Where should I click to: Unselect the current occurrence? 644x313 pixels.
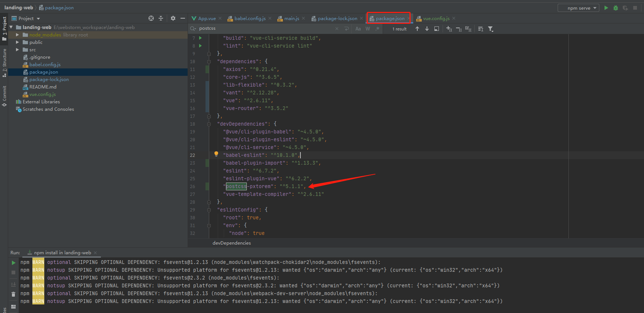[x=459, y=29]
